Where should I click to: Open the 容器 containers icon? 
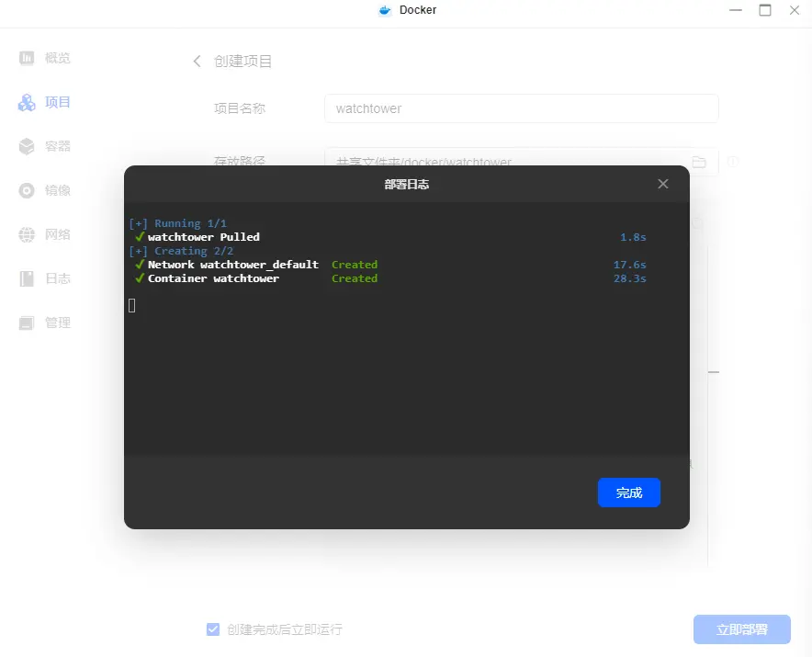pos(28,146)
